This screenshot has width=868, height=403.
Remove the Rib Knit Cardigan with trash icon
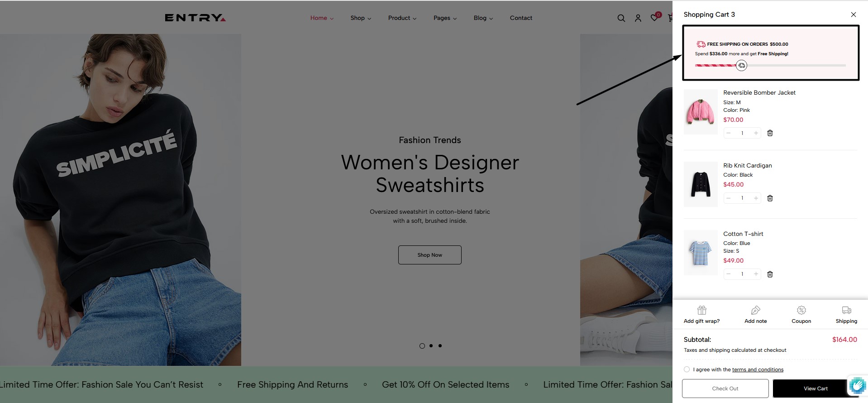click(x=770, y=198)
